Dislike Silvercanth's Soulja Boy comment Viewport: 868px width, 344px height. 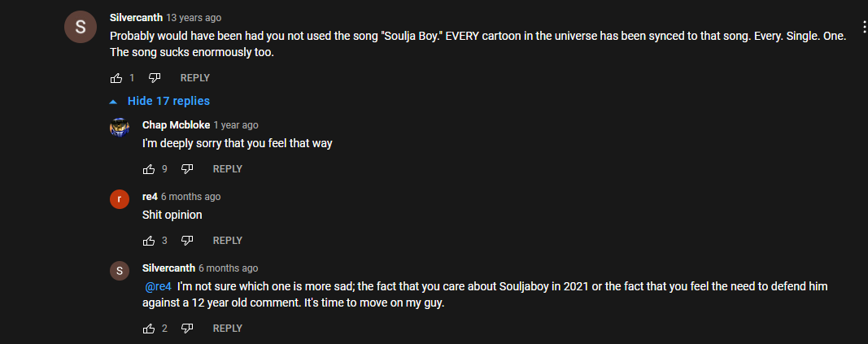coord(155,78)
